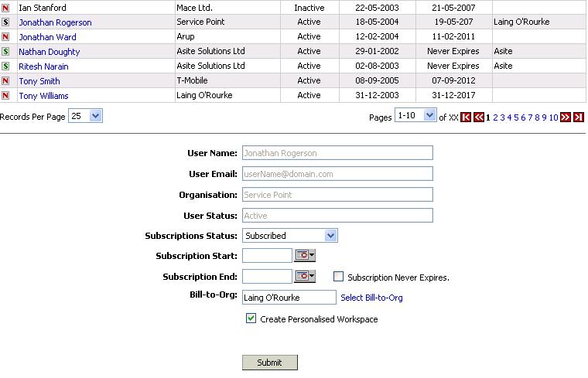Click the 07-09-2012 end date cell
The image size is (588, 378).
tap(453, 80)
